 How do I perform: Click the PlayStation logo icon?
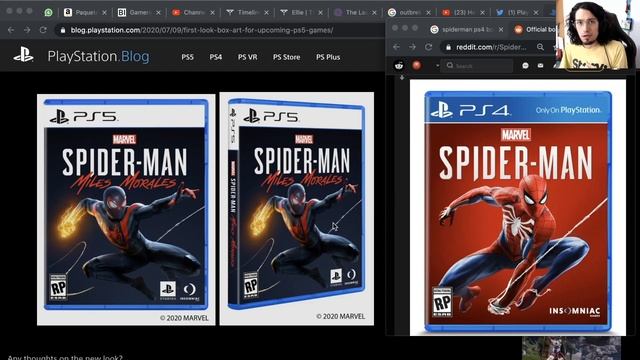[x=23, y=55]
